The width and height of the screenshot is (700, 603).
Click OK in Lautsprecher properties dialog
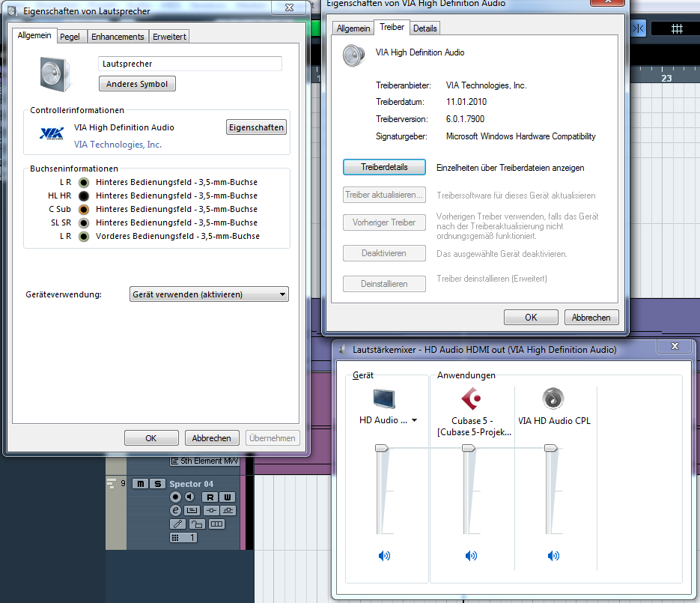(x=151, y=438)
